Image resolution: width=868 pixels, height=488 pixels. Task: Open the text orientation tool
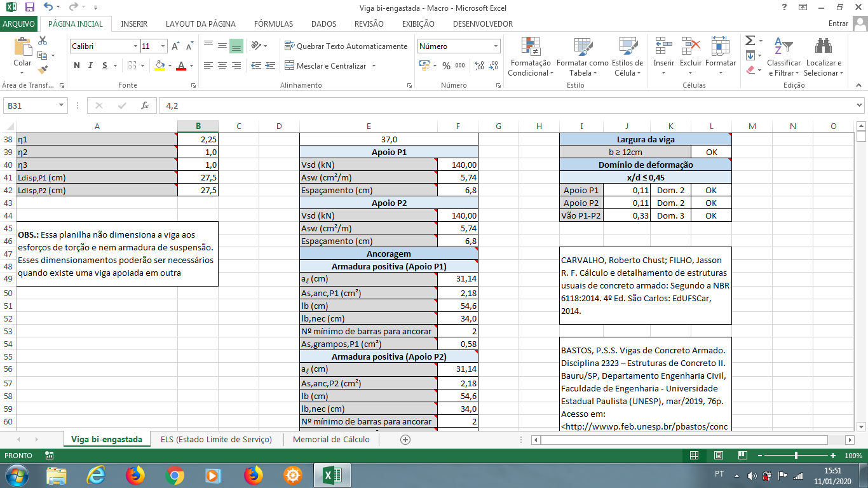tap(255, 46)
